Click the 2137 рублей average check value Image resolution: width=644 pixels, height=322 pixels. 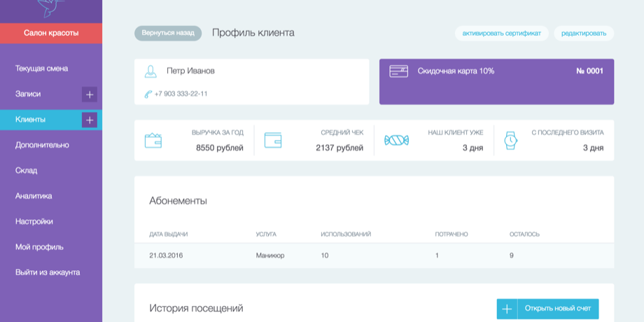pyautogui.click(x=339, y=148)
